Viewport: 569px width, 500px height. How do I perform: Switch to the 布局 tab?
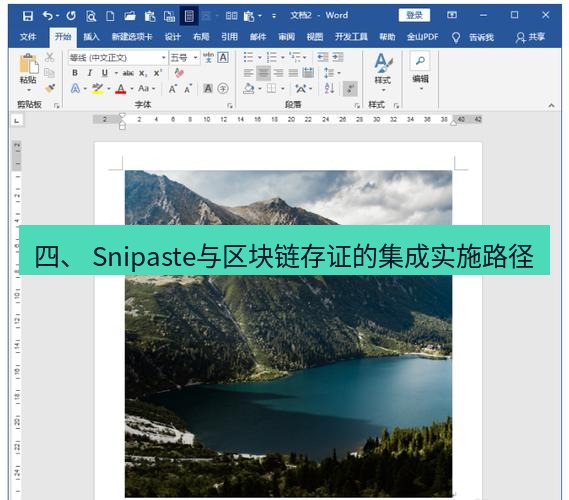(x=201, y=37)
